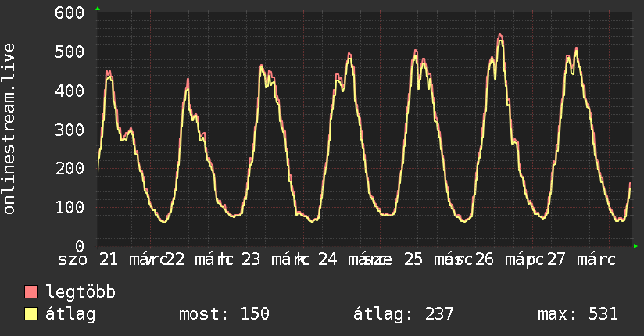Click the 500 label on the y-axis
The height and width of the screenshot is (336, 644).
click(x=70, y=52)
